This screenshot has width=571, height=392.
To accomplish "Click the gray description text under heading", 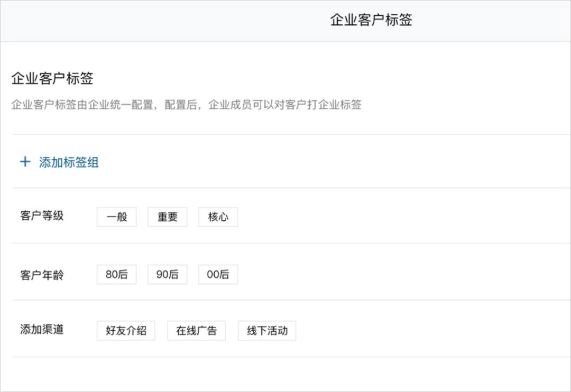I will click(x=186, y=105).
